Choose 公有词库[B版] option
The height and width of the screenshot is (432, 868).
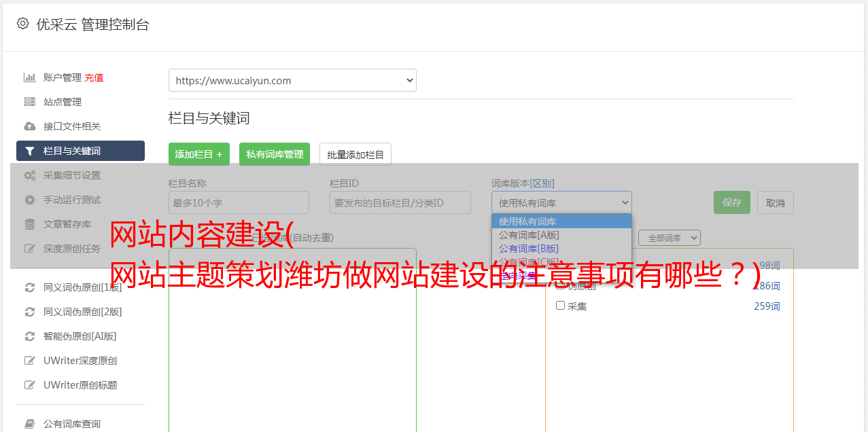(x=561, y=249)
